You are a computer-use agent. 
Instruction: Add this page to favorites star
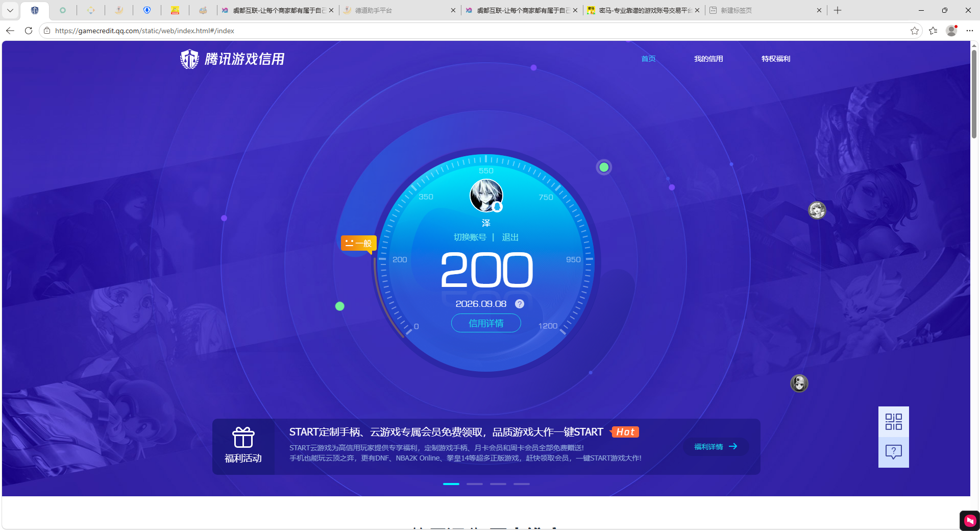point(915,31)
